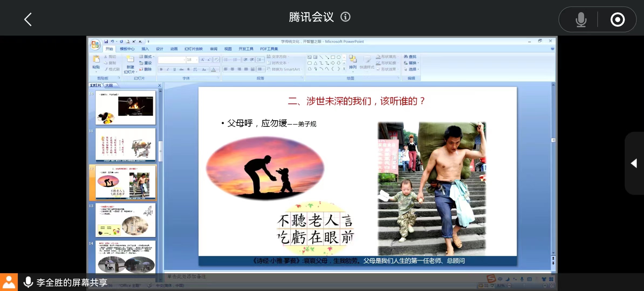
Task: Click the Office button logo
Action: click(95, 45)
